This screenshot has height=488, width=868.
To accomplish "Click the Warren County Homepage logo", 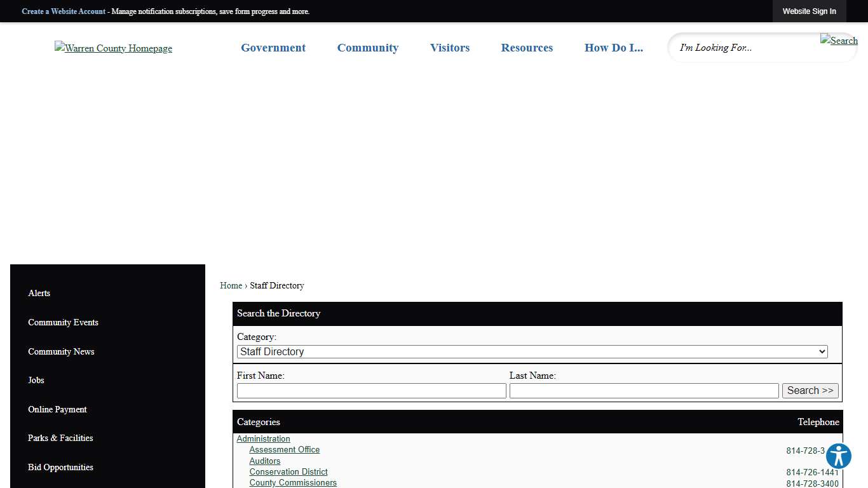I will point(113,48).
